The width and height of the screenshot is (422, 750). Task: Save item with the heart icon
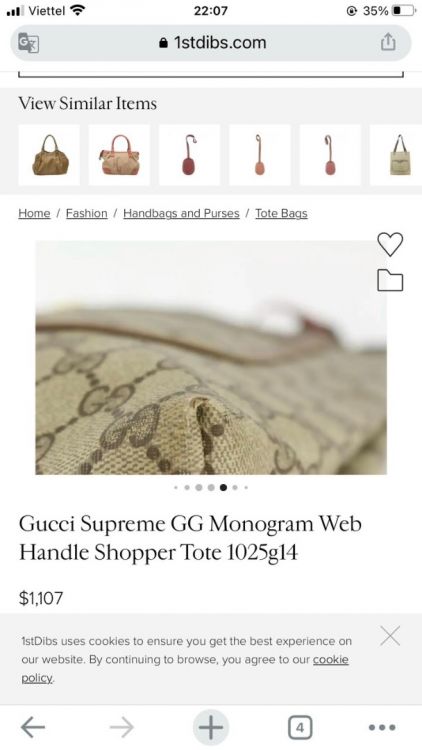390,244
